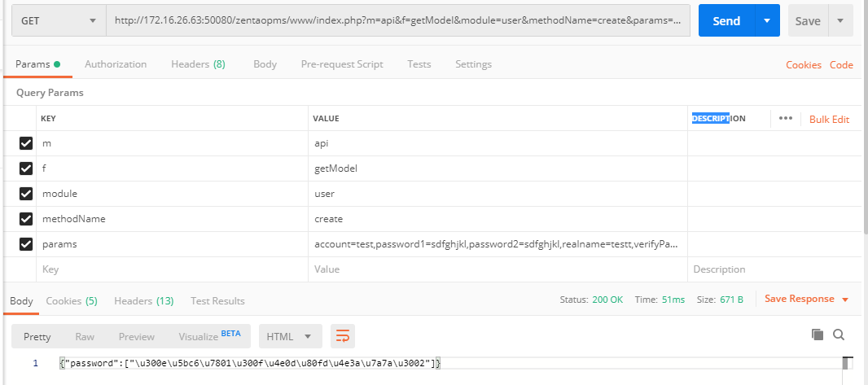
Task: Open the HTML format dropdown
Action: pyautogui.click(x=290, y=336)
